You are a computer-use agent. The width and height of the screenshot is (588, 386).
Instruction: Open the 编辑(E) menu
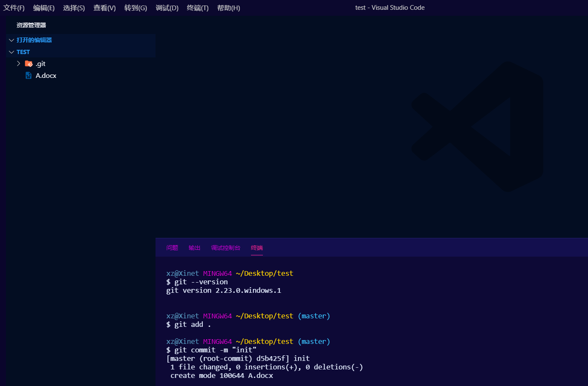click(x=44, y=8)
